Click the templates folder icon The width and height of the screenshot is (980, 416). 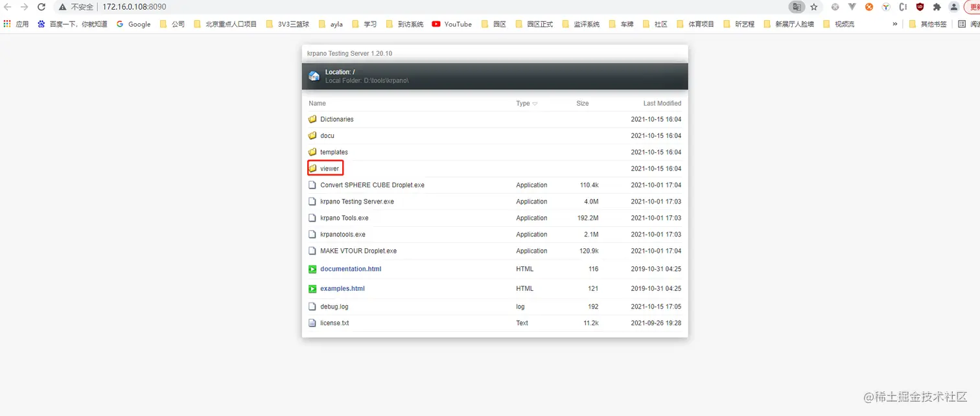(312, 152)
